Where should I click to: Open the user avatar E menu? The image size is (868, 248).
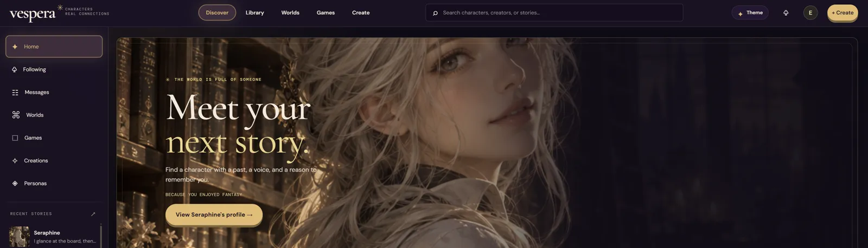coord(810,12)
